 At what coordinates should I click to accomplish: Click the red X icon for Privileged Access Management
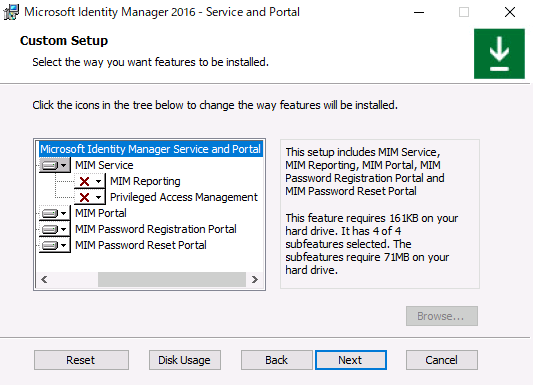pos(84,197)
